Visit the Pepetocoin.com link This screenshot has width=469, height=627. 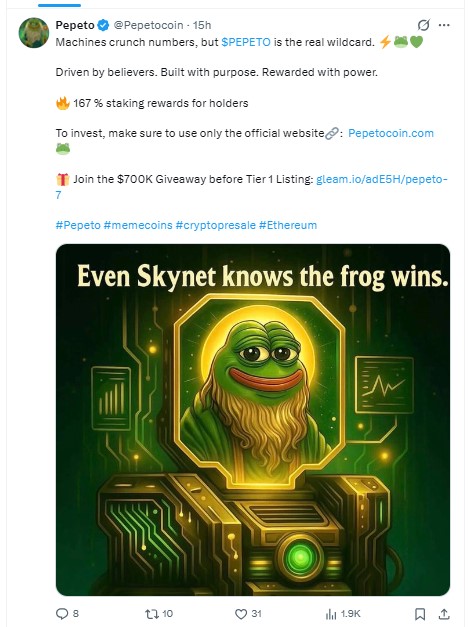point(391,133)
